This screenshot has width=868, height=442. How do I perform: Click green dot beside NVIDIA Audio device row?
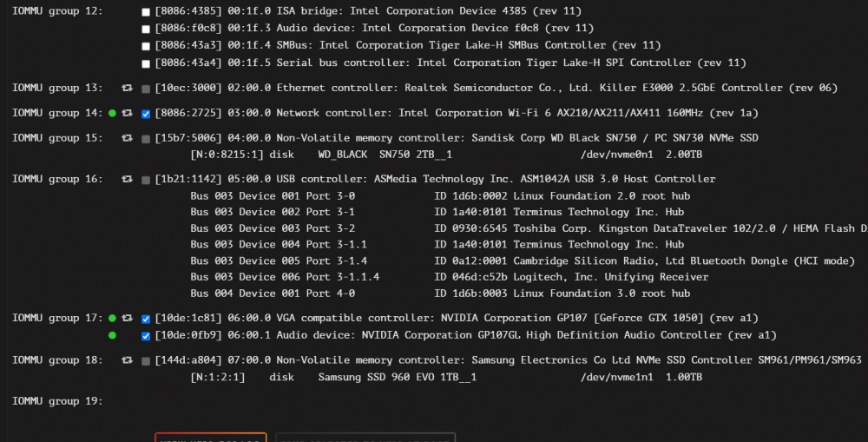pos(112,335)
